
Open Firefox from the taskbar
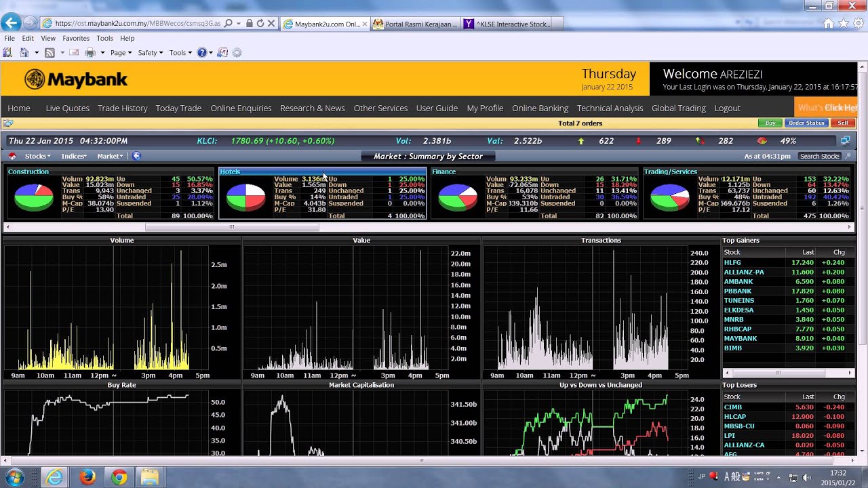coord(87,477)
